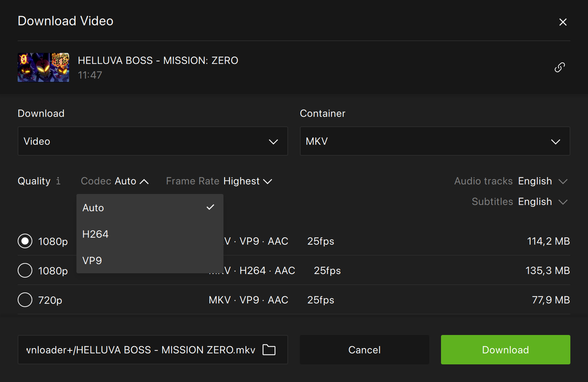This screenshot has height=382, width=588.
Task: Open the folder browse icon
Action: [x=269, y=350]
